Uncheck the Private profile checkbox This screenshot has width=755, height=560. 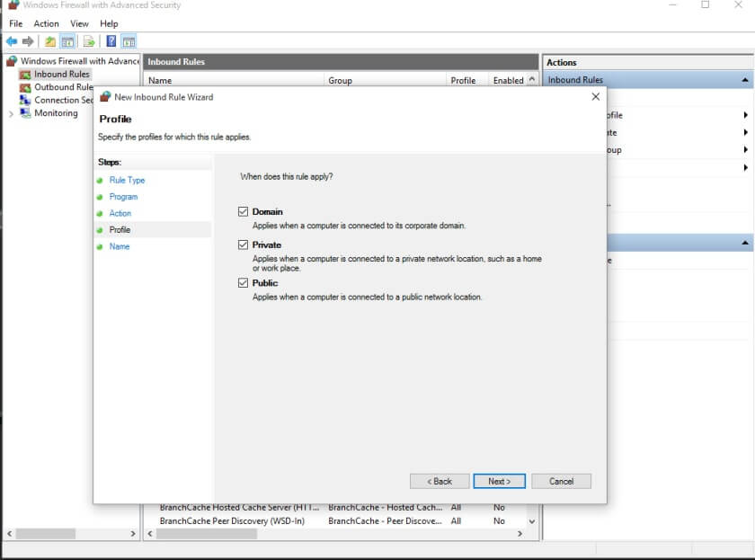(243, 244)
